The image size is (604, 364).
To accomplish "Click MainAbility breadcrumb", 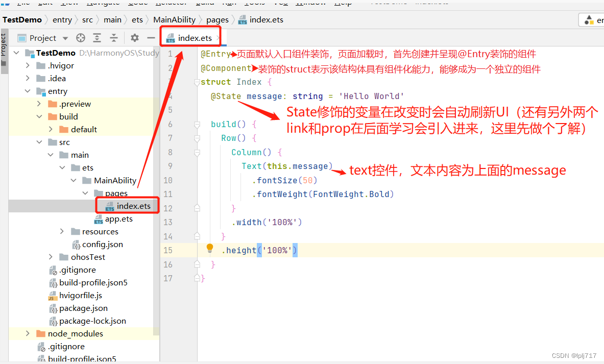I will tap(175, 19).
